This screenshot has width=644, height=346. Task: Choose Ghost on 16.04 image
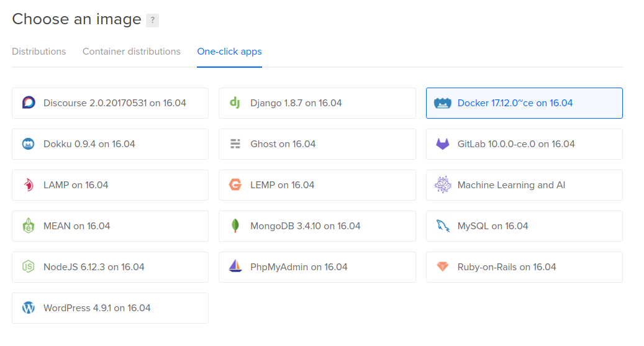tap(317, 144)
